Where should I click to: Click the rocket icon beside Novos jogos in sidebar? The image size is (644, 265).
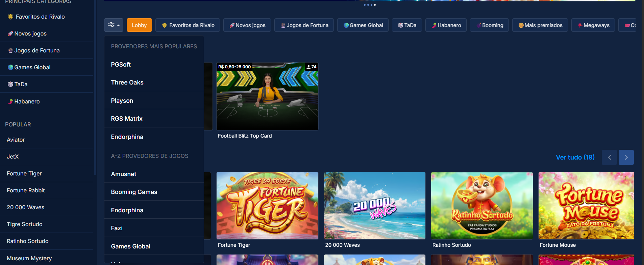(x=10, y=33)
